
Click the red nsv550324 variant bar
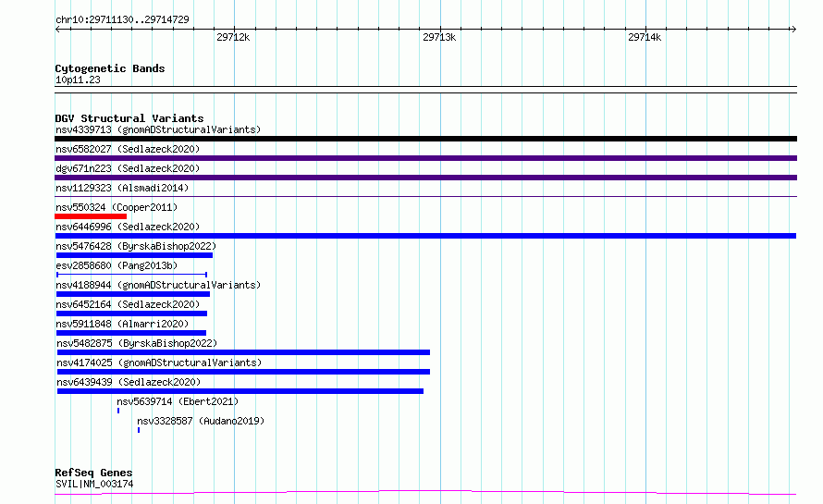(x=91, y=216)
